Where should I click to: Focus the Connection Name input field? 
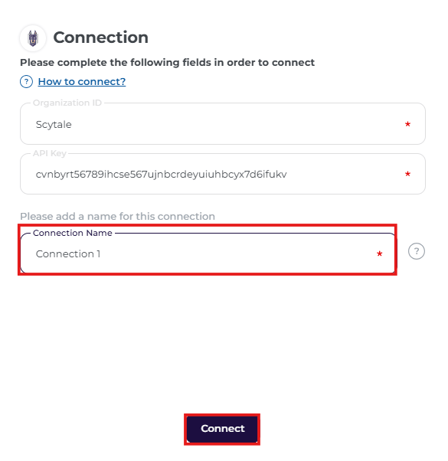tap(207, 253)
